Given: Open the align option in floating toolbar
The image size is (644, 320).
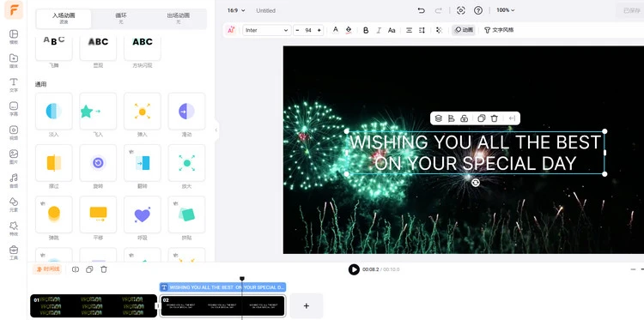Looking at the screenshot, I should coord(451,118).
